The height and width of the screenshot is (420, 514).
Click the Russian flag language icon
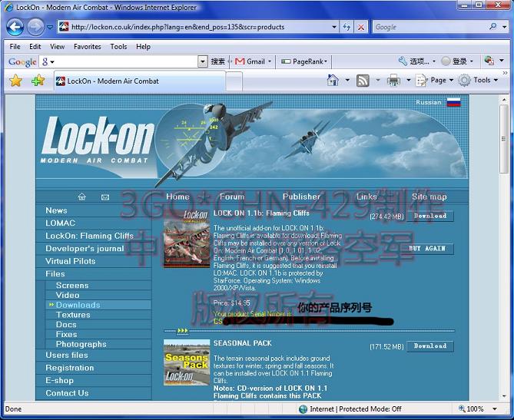[453, 102]
